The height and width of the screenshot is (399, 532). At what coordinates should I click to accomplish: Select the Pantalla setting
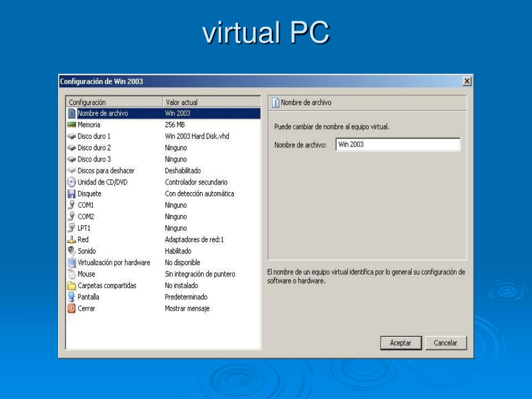[163, 297]
